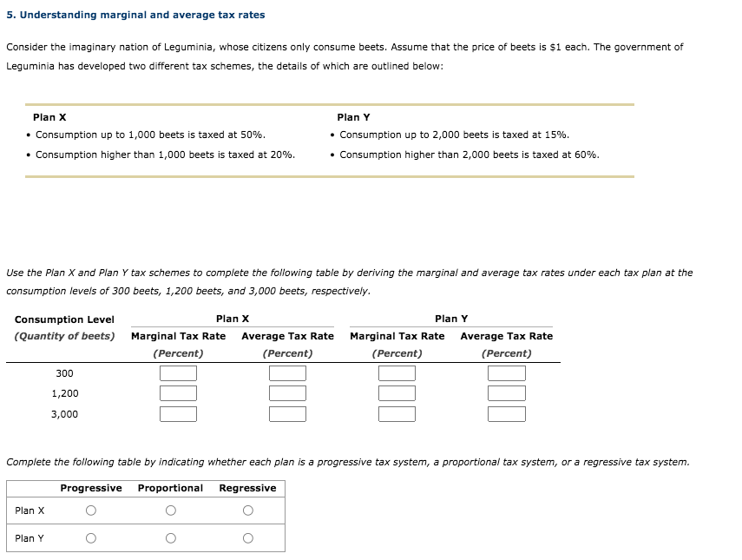This screenshot has height=560, width=742.
Task: Mark Plan X as Progressive
Action: pos(90,511)
